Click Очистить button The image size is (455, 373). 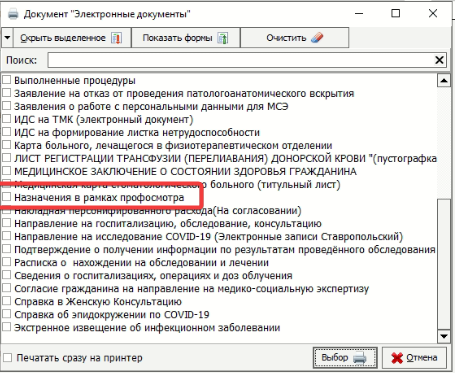coord(295,38)
